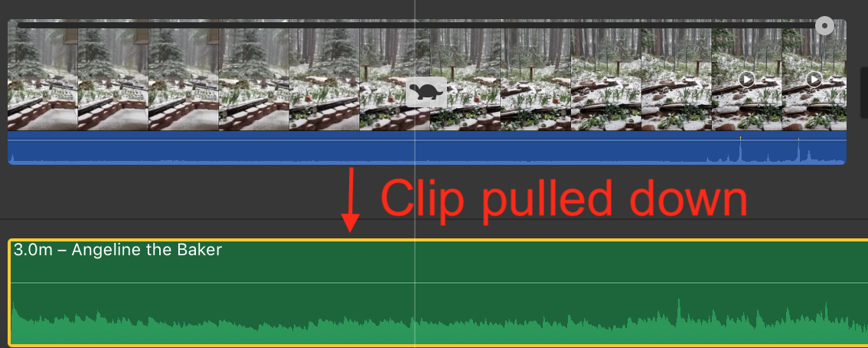
Task: Click the yellow left edge of the music clip
Action: tap(9, 293)
